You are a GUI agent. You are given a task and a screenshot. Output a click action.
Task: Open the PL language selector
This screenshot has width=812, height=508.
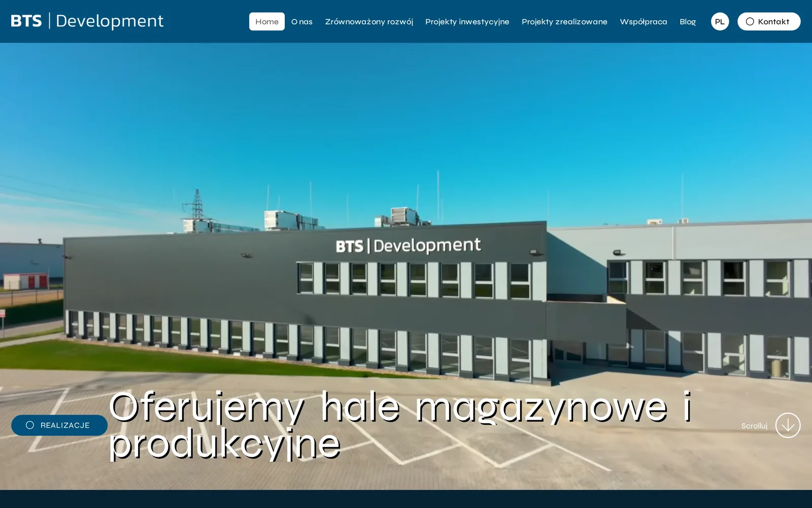point(720,21)
